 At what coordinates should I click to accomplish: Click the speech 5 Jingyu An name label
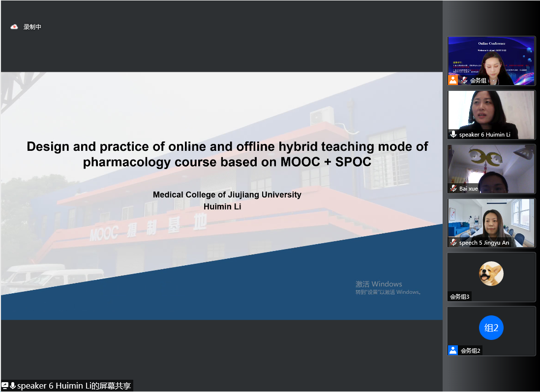(484, 243)
